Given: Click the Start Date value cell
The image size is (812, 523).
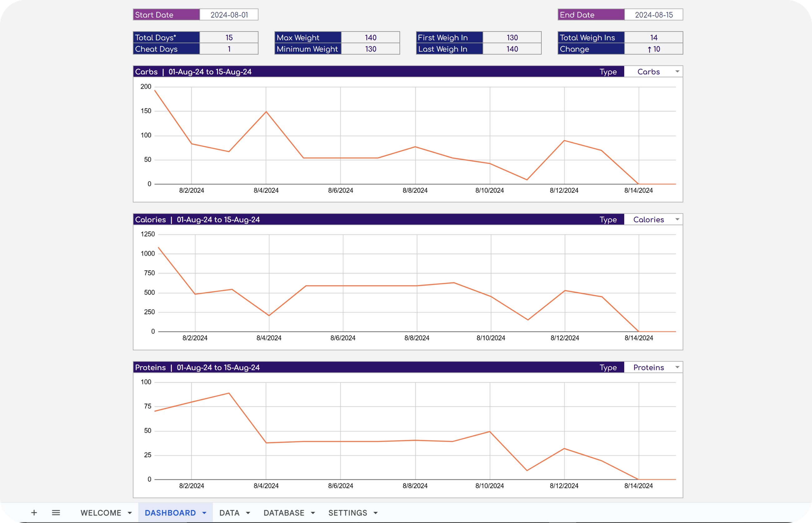Looking at the screenshot, I should tap(229, 15).
